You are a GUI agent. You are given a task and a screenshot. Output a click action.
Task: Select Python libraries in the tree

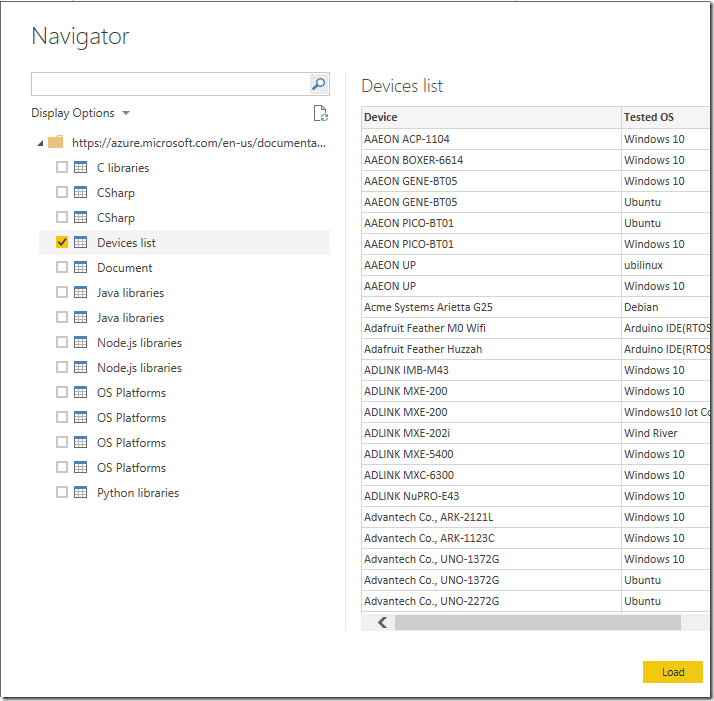point(138,493)
